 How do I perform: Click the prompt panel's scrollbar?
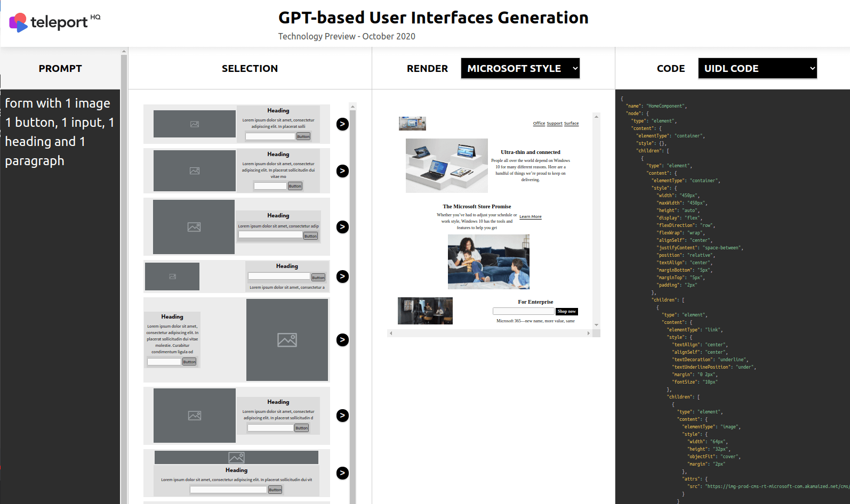(x=124, y=275)
